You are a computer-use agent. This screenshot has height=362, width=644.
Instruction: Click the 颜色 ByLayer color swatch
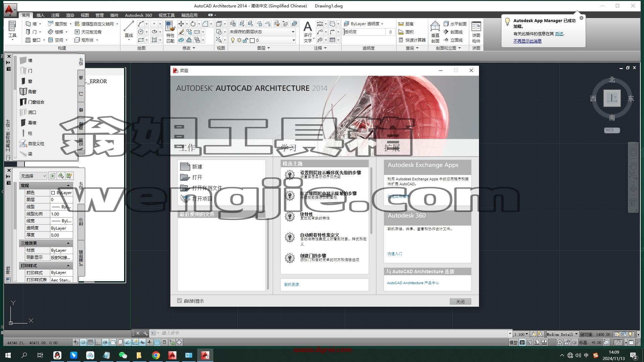[x=53, y=193]
